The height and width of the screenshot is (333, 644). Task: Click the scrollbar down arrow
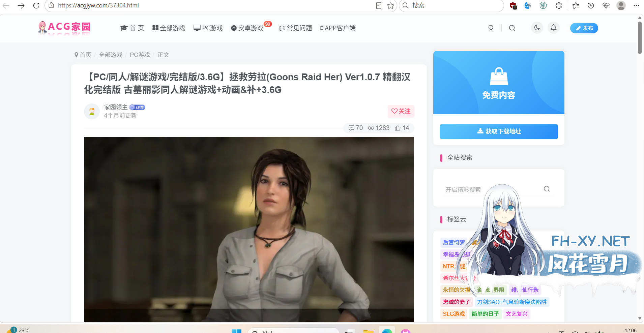[x=640, y=319]
